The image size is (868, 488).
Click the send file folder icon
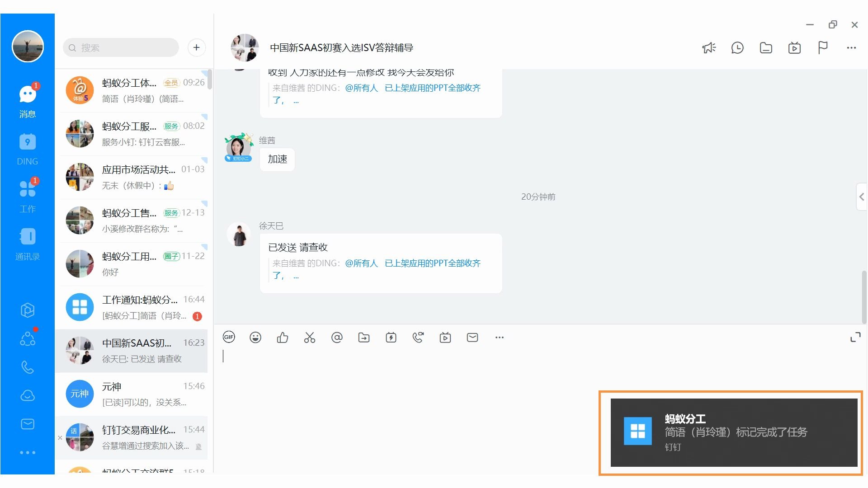(364, 338)
